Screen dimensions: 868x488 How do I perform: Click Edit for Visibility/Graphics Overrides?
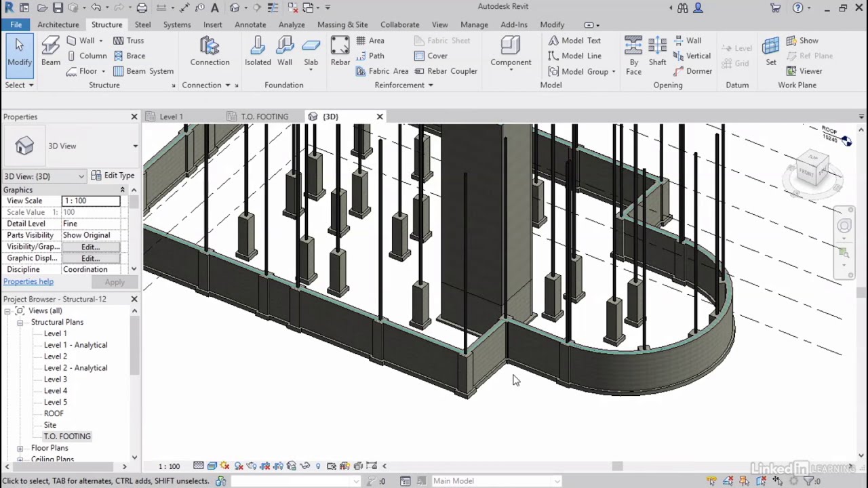[90, 247]
